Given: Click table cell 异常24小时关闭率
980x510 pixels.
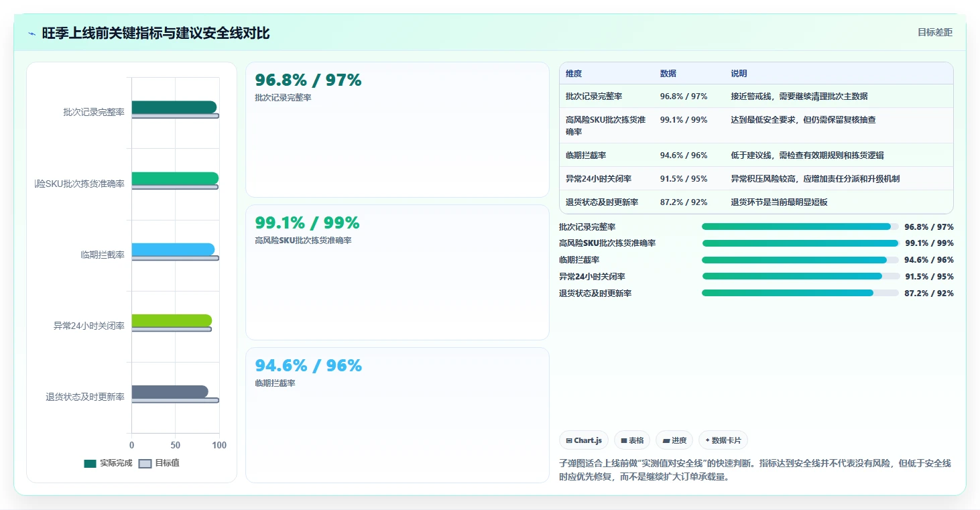Looking at the screenshot, I should click(x=599, y=179).
